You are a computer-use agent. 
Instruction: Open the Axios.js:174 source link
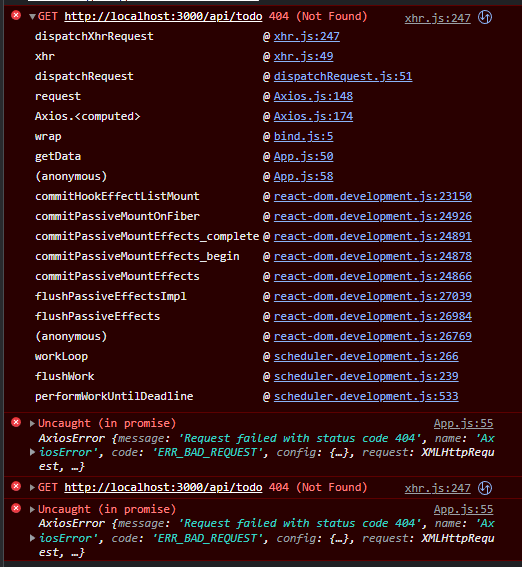tap(313, 116)
